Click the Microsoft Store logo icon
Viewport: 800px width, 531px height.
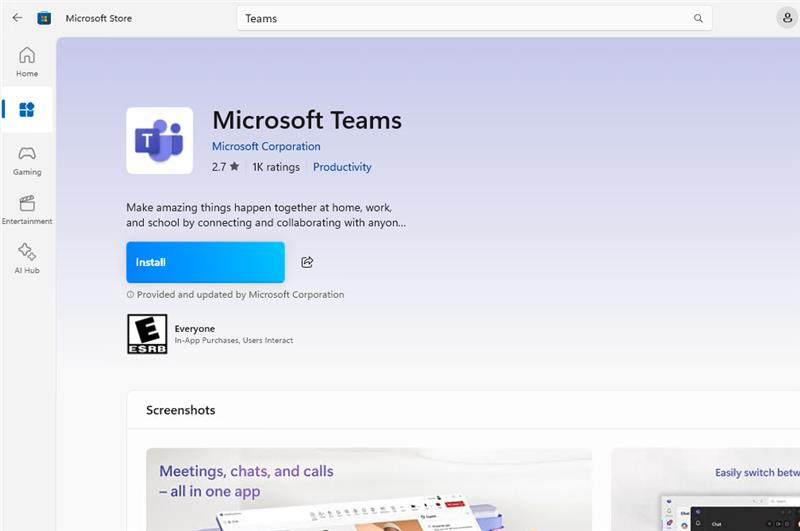pyautogui.click(x=44, y=18)
